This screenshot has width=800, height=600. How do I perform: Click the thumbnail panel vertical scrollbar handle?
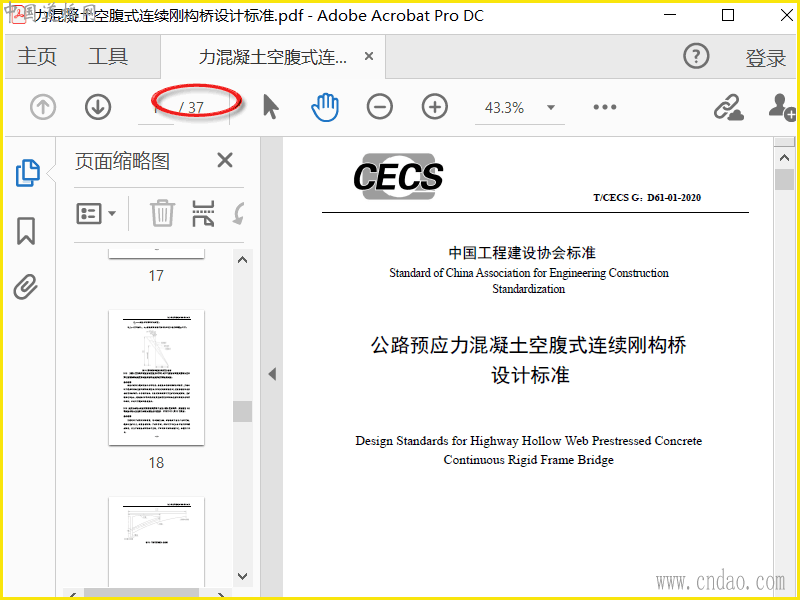point(242,411)
